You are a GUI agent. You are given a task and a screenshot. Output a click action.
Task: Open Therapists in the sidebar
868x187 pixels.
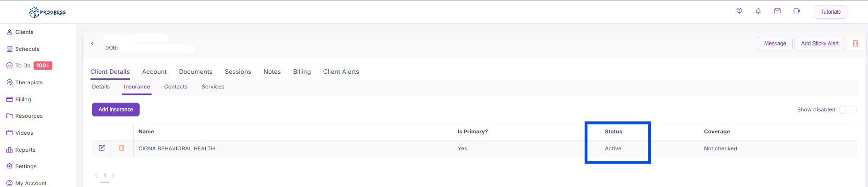(28, 82)
